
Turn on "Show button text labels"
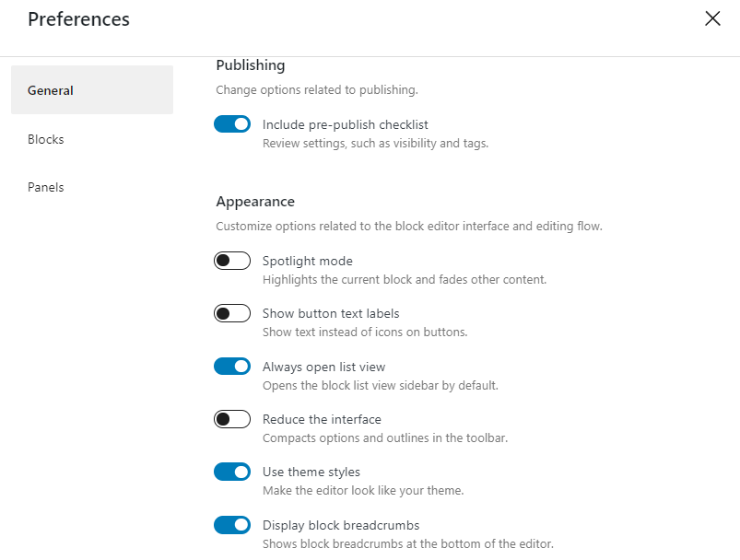coord(232,313)
